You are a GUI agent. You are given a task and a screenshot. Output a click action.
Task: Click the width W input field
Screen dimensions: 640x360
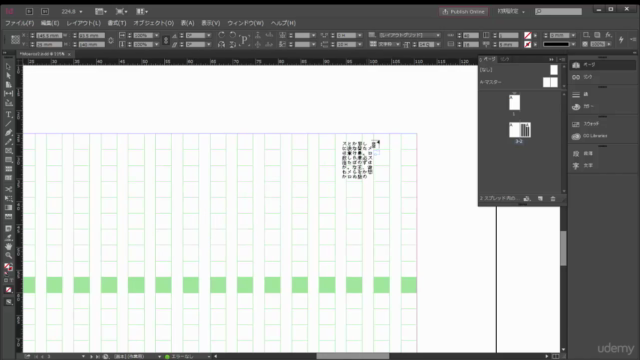pos(91,36)
